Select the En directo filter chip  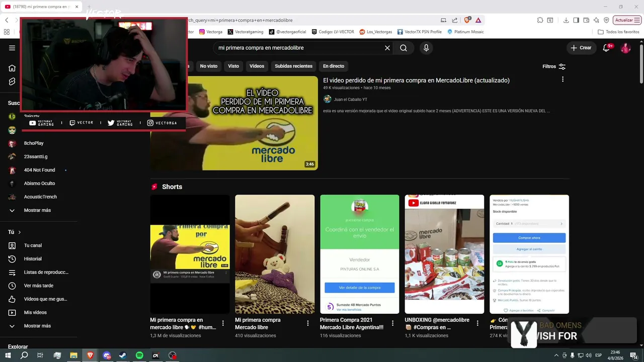coord(334,66)
